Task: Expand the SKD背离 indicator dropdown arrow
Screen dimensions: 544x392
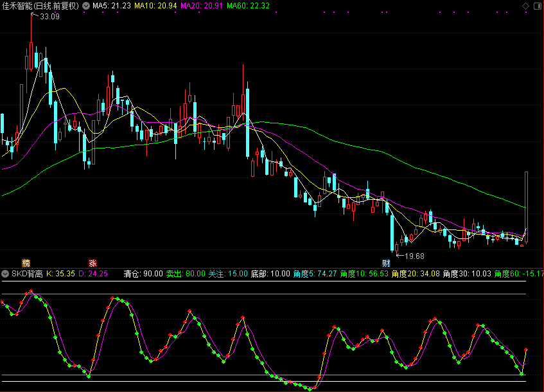Action: (x=5, y=274)
